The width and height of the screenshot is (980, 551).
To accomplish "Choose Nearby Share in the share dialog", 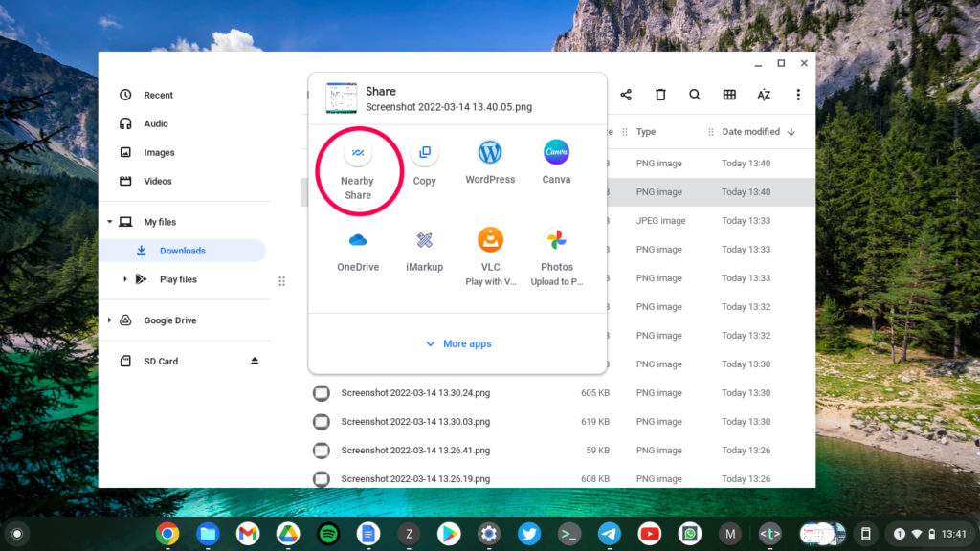I will coord(358,170).
